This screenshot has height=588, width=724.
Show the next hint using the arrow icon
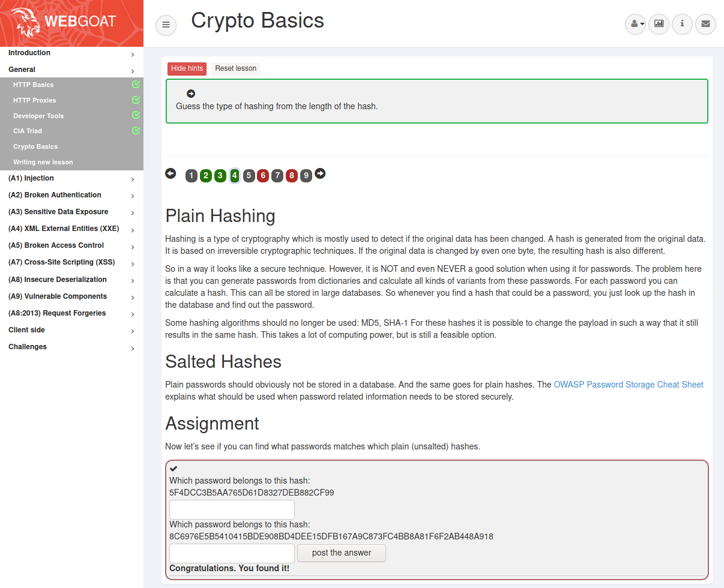point(190,94)
